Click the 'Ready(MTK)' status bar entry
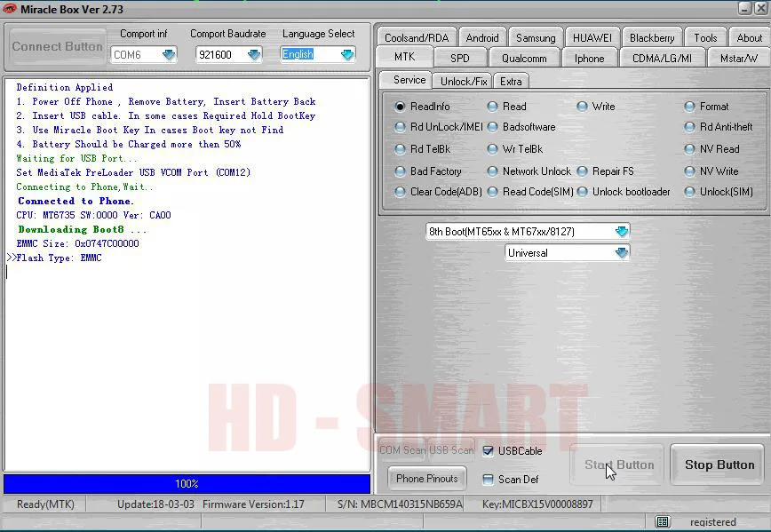This screenshot has width=771, height=532. pyautogui.click(x=45, y=504)
